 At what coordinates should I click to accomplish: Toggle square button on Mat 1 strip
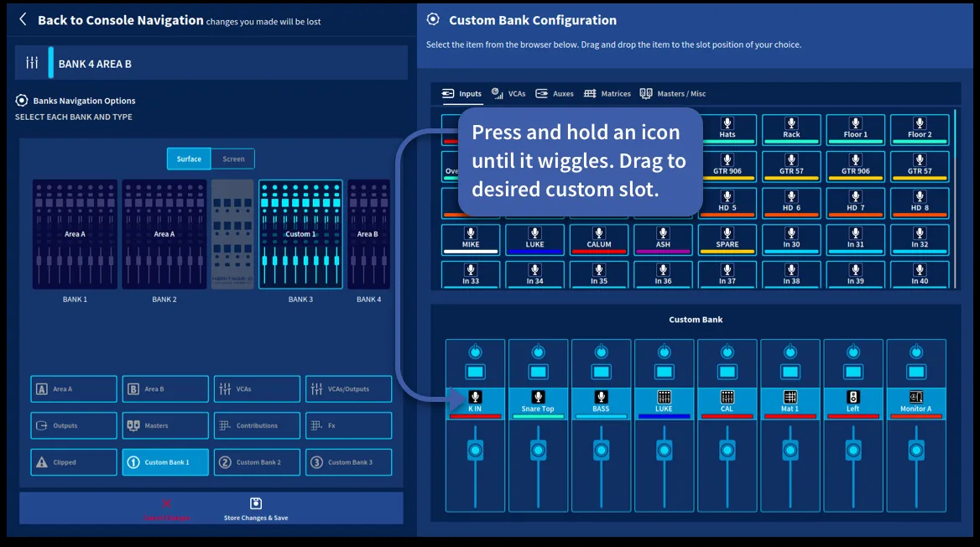coord(790,372)
